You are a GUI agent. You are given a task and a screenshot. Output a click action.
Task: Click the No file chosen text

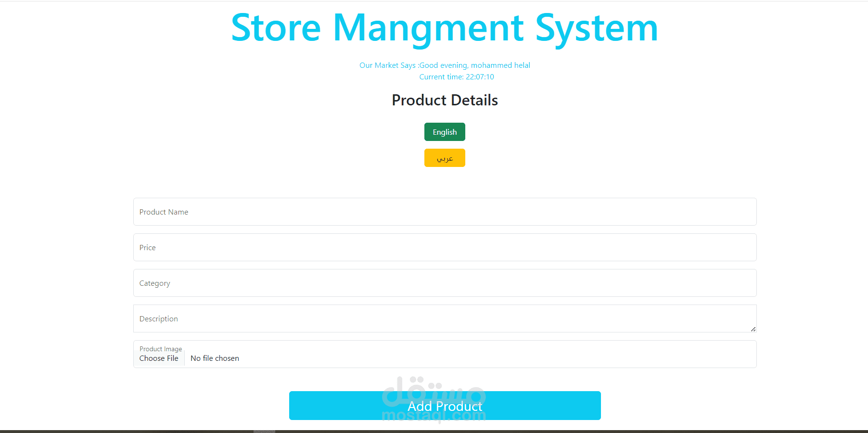coord(214,358)
